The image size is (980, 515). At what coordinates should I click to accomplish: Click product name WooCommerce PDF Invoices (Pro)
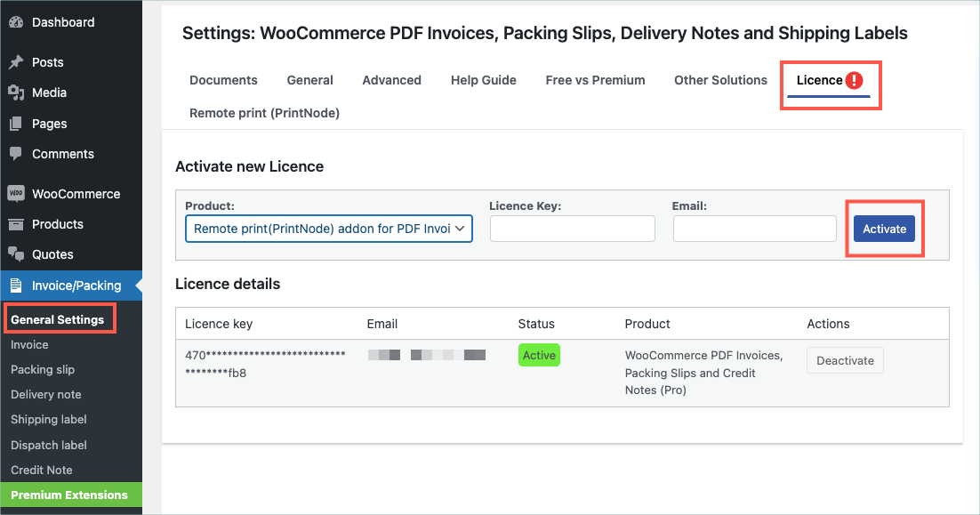[x=703, y=373]
